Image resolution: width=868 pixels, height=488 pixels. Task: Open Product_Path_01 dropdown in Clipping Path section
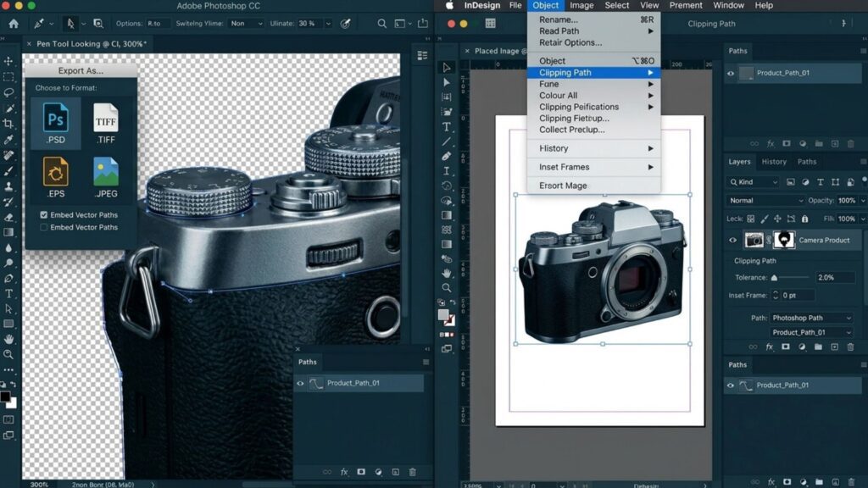click(811, 332)
